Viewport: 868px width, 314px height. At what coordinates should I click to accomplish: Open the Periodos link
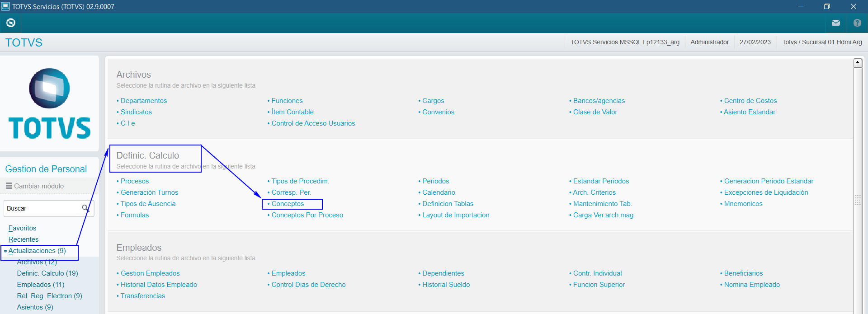436,181
